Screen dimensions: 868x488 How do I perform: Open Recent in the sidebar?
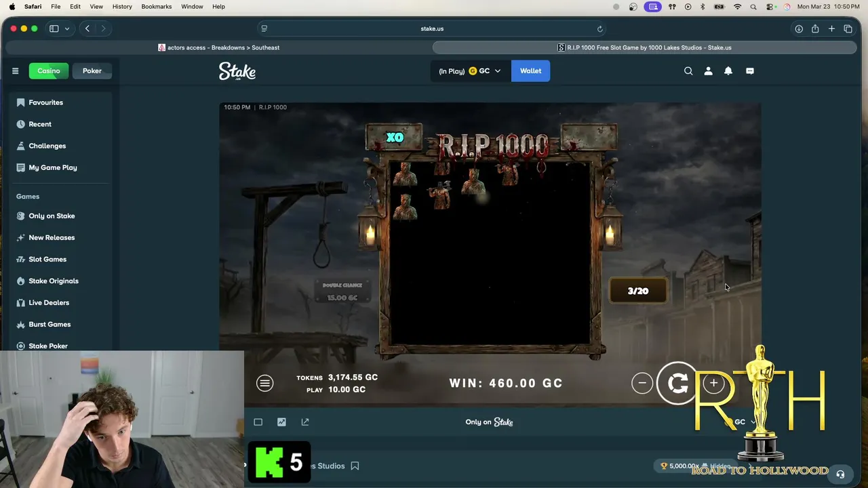pos(61,124)
